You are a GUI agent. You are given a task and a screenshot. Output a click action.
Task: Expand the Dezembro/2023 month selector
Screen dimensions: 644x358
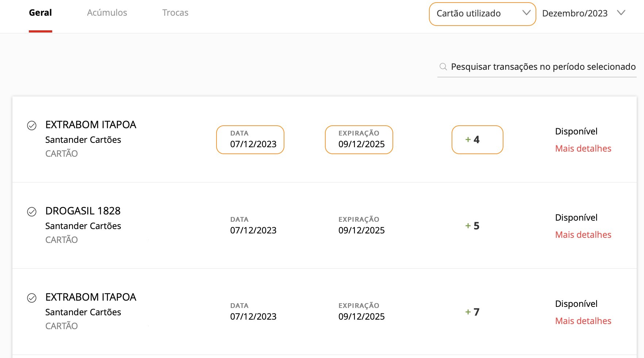[x=583, y=14]
